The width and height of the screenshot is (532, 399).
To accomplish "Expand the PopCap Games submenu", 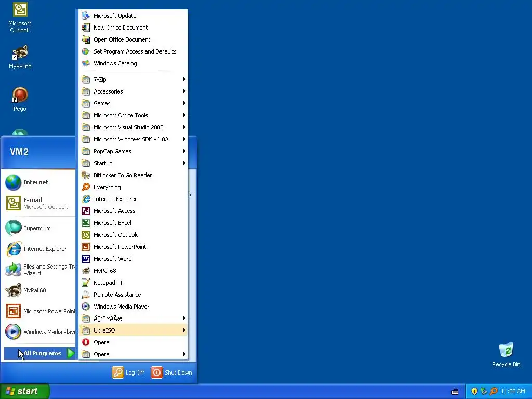I will click(x=133, y=151).
